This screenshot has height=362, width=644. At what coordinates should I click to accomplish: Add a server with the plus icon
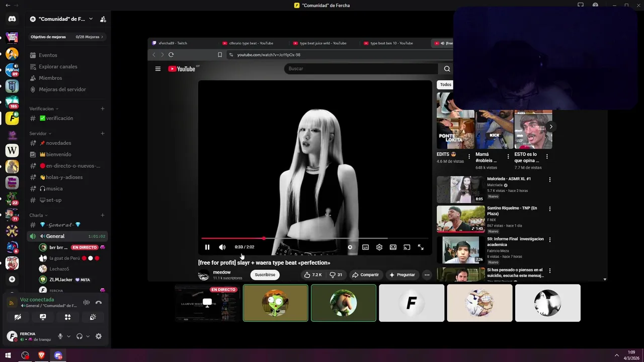12,279
